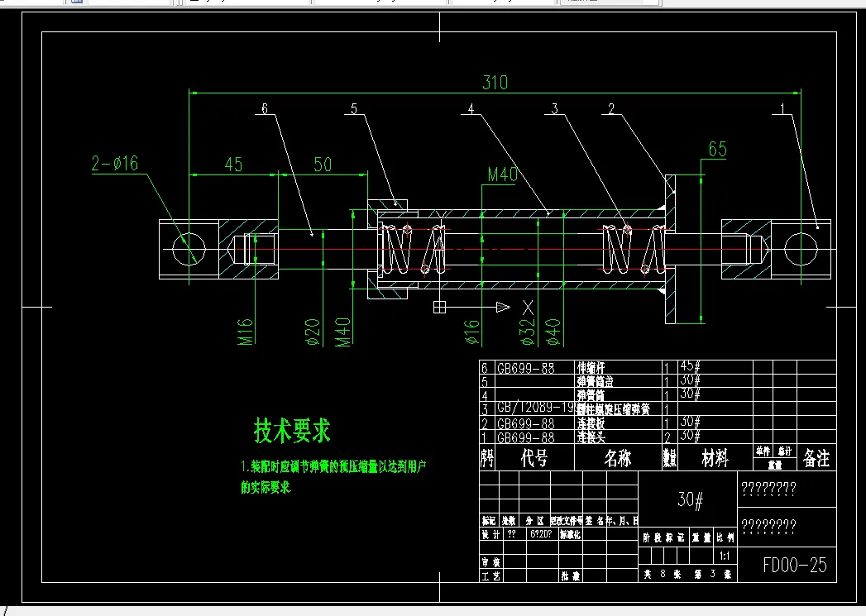Select the ø20 diameter dimension text
This screenshot has height=616, width=866.
[x=313, y=332]
